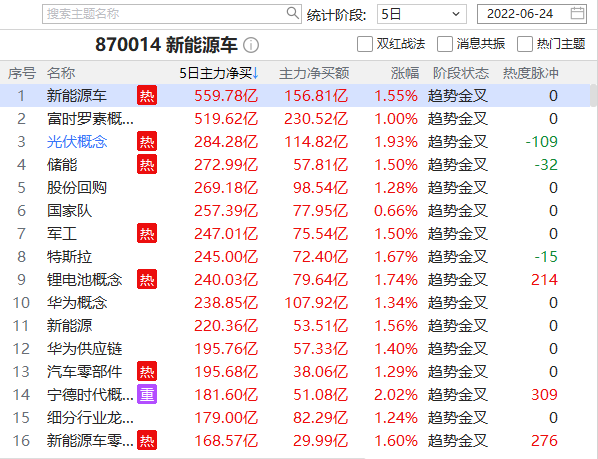598x459 pixels.
Task: Check the 热门主题 checkbox
Action: [x=525, y=44]
